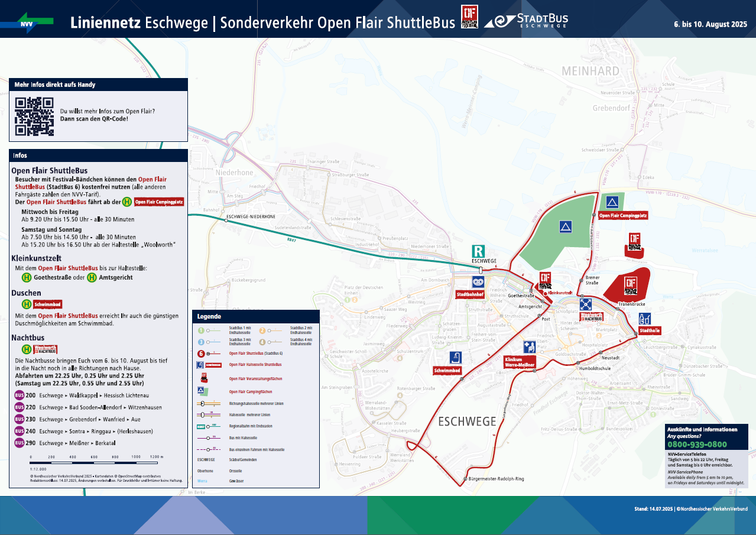
Task: Click the 'ESCHWEGE-NIEDERHONE' station label
Action: pos(251,217)
